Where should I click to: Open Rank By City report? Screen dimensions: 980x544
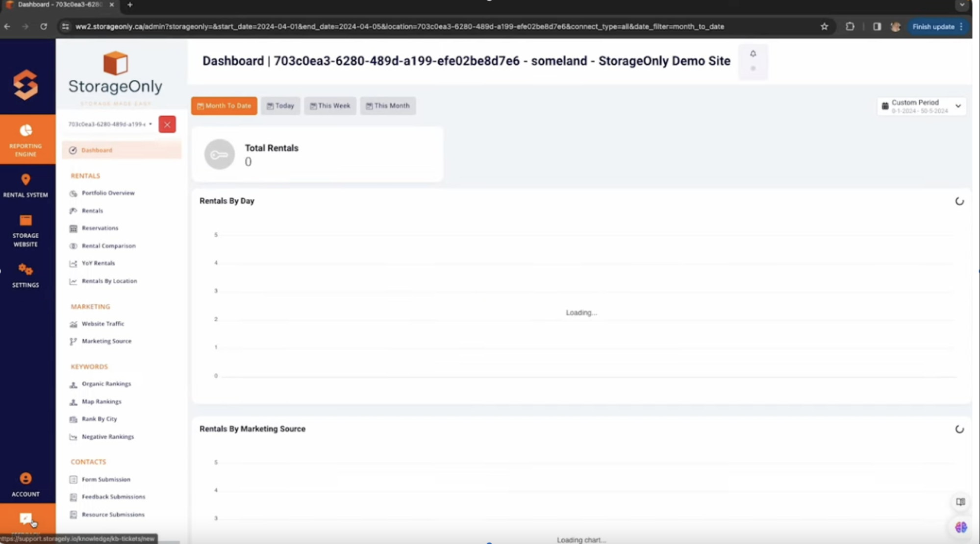pyautogui.click(x=99, y=419)
